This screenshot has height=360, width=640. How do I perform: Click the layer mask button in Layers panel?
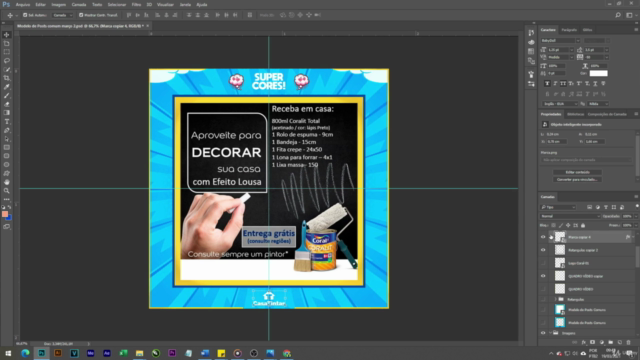(x=592, y=342)
